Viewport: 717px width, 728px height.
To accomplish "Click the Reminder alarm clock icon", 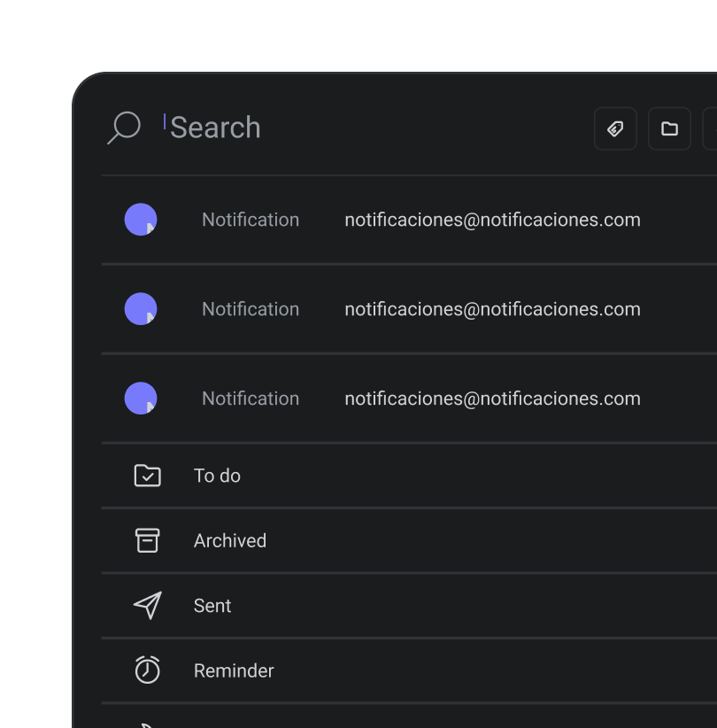I will pos(147,670).
